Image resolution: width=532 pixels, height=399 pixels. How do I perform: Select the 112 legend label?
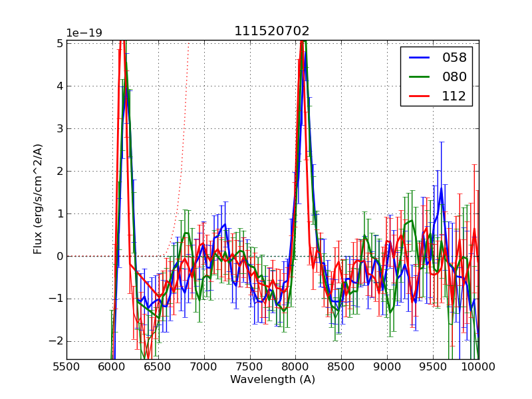point(454,96)
